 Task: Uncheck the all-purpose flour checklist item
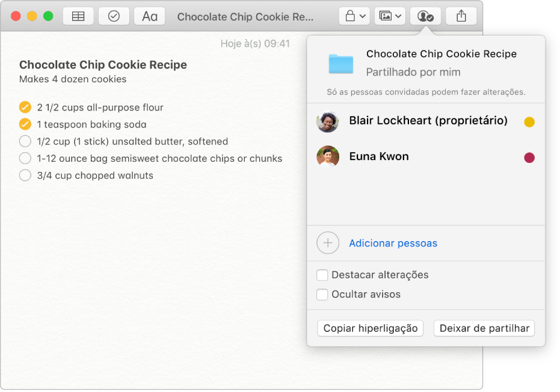point(25,108)
